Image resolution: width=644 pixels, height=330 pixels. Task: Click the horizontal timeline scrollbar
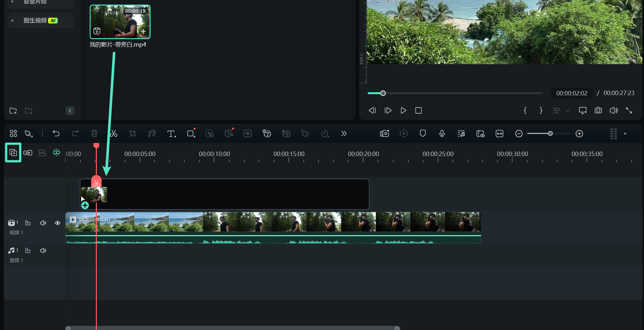pyautogui.click(x=232, y=328)
